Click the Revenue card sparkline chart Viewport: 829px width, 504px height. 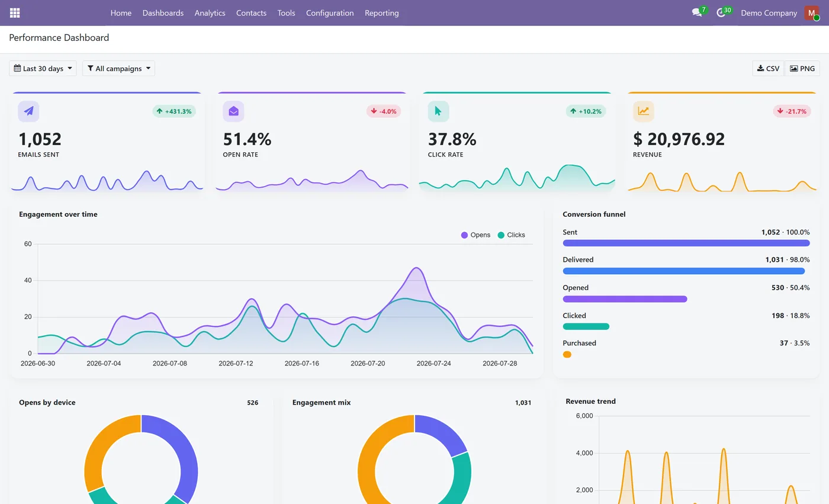click(x=722, y=180)
